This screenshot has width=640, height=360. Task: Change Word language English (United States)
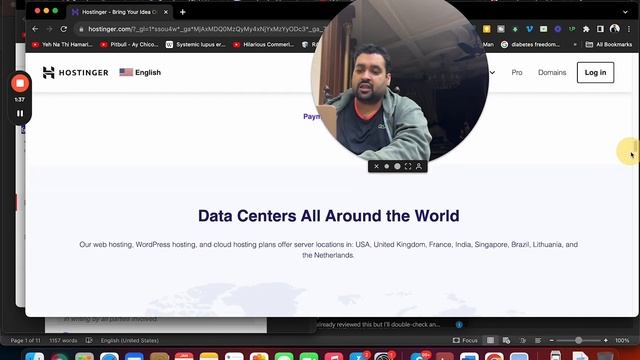(x=130, y=340)
